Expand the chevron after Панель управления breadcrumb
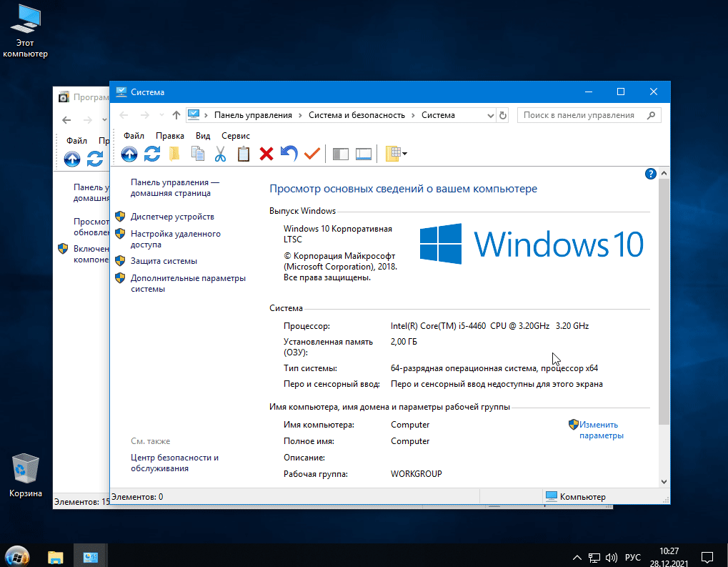The width and height of the screenshot is (728, 567). [300, 115]
